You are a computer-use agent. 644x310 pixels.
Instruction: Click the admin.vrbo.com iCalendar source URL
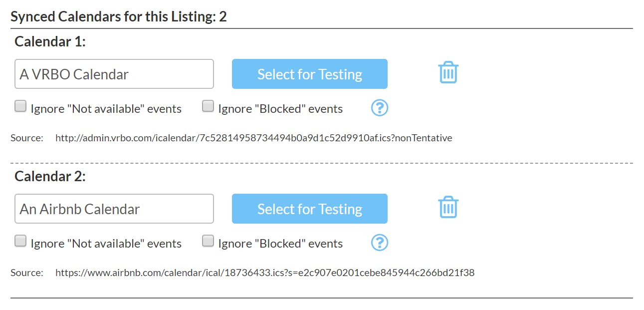253,138
